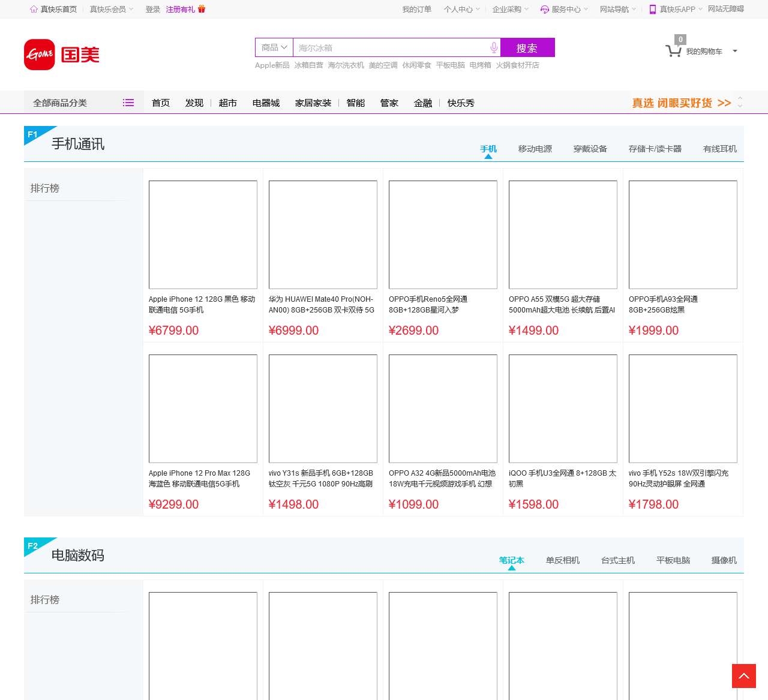Click the microphone voice search icon

(x=494, y=47)
